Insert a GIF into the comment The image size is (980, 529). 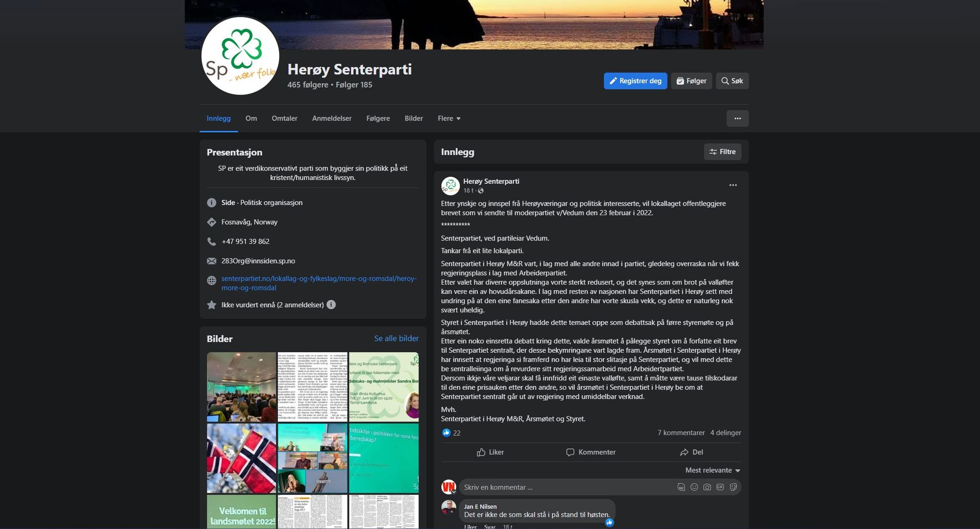tap(720, 487)
